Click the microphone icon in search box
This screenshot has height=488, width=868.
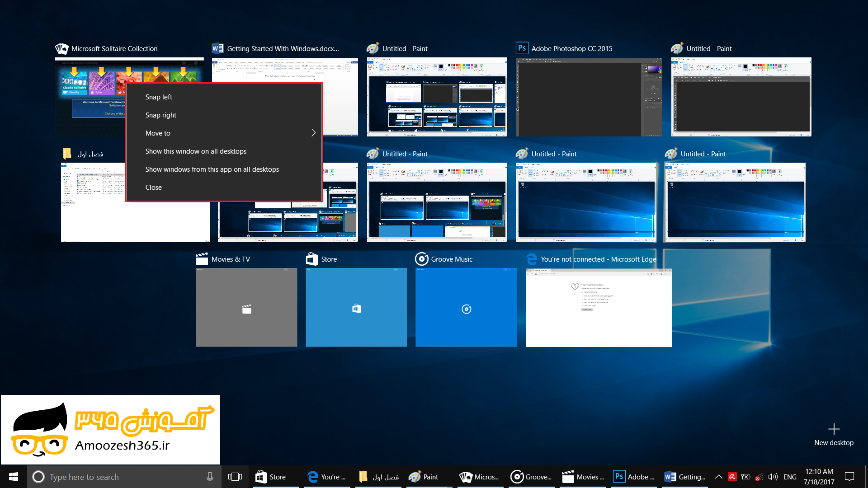[210, 477]
